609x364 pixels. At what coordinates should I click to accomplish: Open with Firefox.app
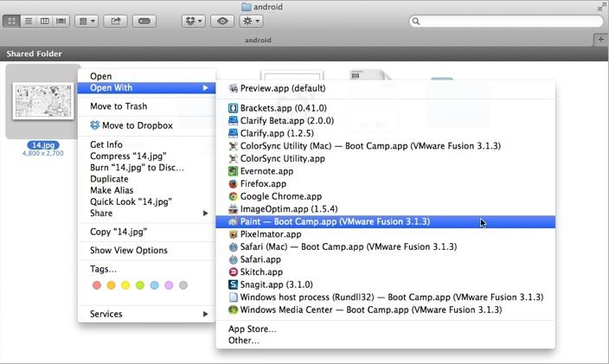[x=385, y=183]
